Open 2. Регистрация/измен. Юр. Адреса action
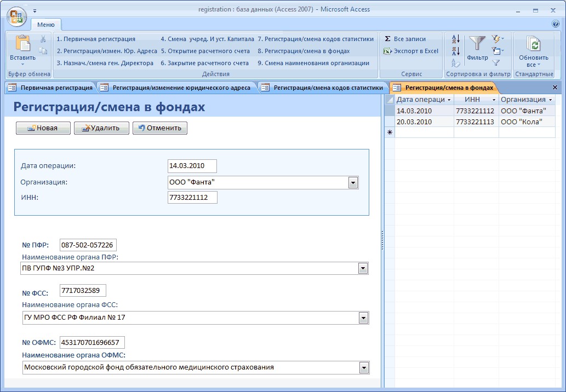 pyautogui.click(x=107, y=51)
